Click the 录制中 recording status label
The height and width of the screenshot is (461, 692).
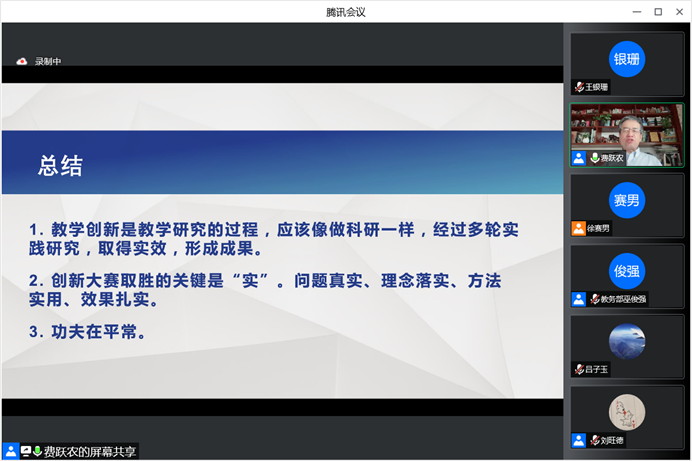[48, 61]
